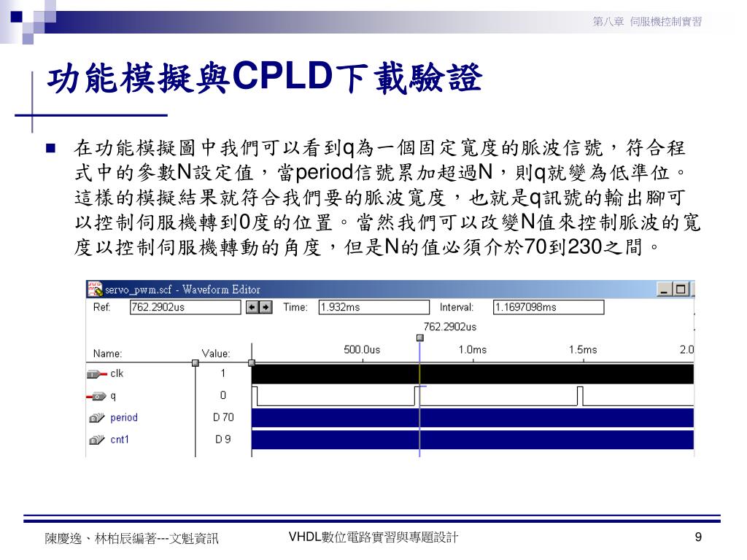The width and height of the screenshot is (747, 560).
Task: Click the cnt1 signal name
Action: 120,440
